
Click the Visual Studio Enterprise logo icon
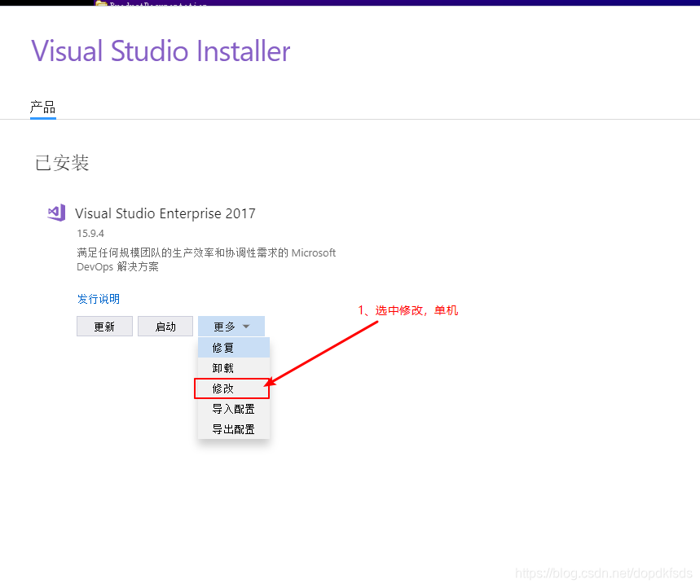57,213
